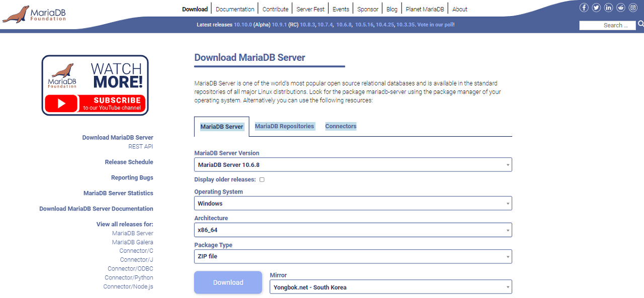
Task: Open the Mirror dropdown showing Yongbok.net
Action: (x=391, y=287)
